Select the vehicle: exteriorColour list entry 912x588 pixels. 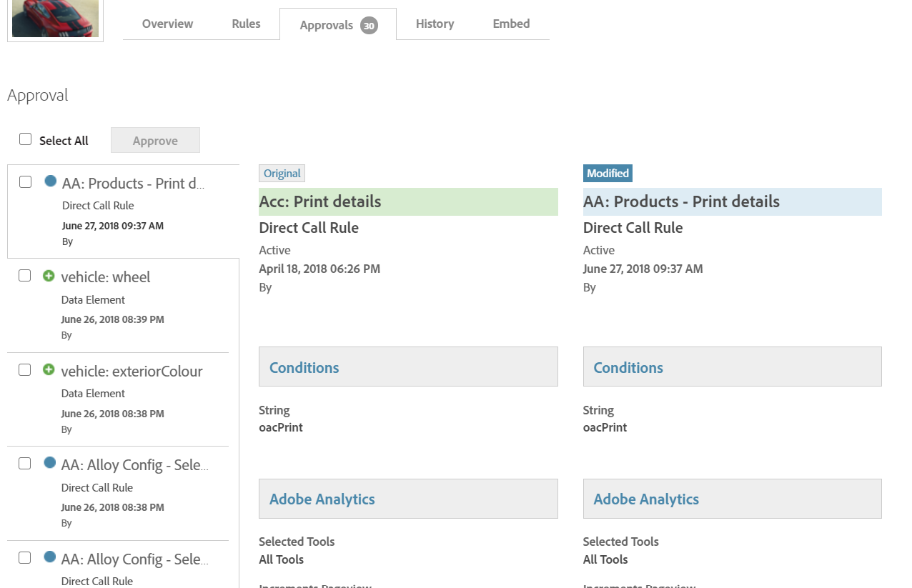click(x=132, y=371)
